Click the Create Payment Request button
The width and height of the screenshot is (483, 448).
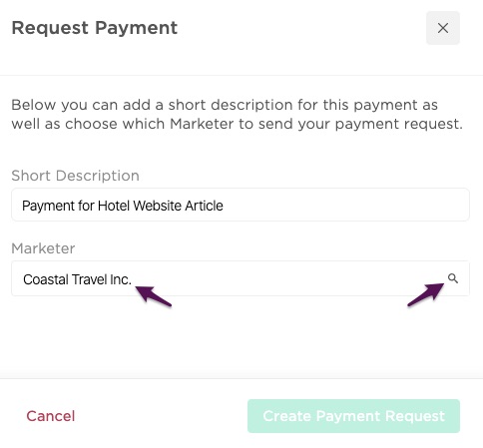click(x=353, y=416)
